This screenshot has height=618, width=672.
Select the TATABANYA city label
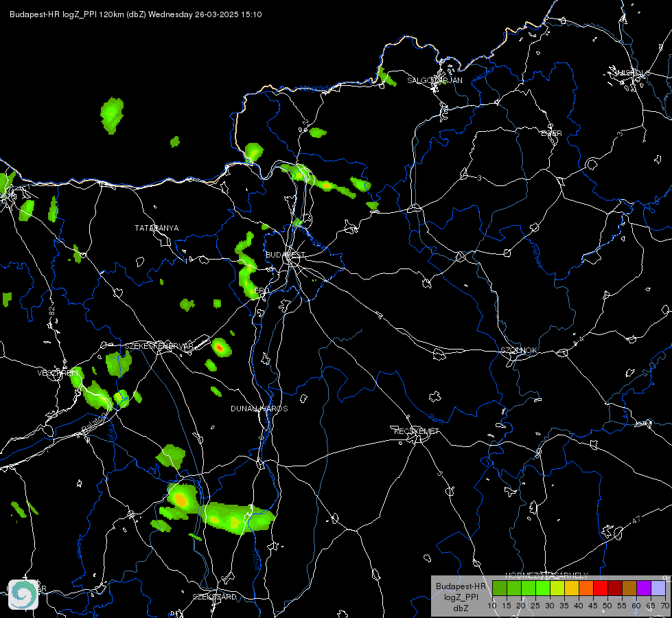click(157, 228)
